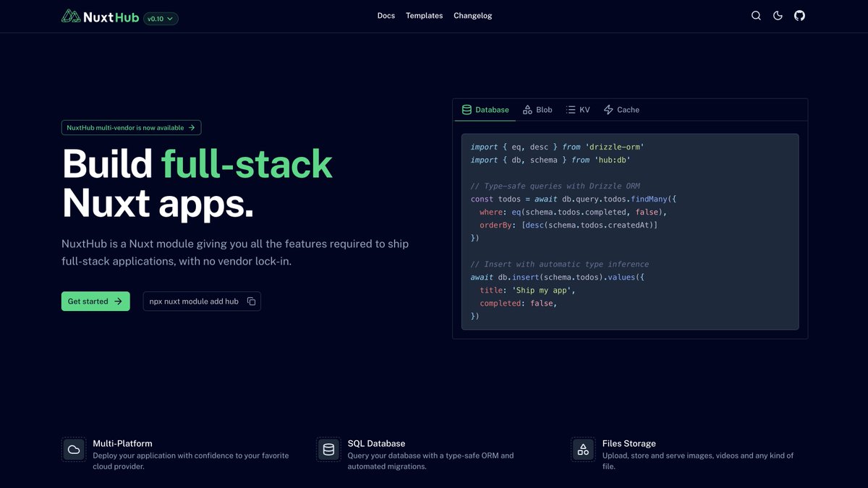This screenshot has width=868, height=488.
Task: Switch to the Blob tab
Action: (x=537, y=110)
